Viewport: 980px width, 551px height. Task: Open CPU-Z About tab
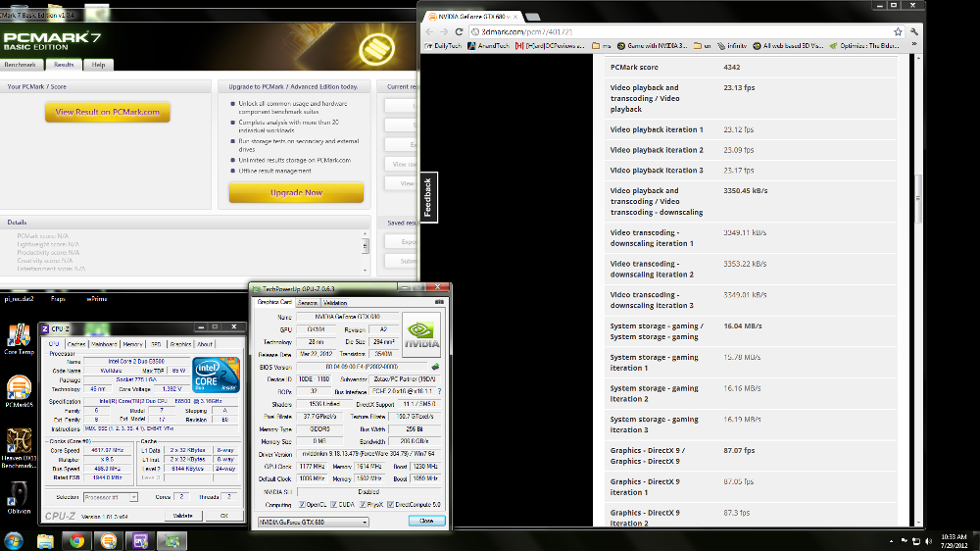(x=205, y=344)
